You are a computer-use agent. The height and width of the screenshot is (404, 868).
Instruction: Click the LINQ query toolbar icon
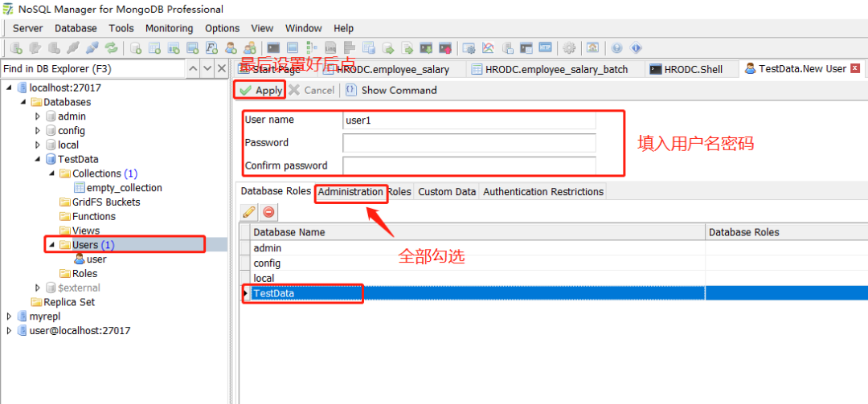330,47
